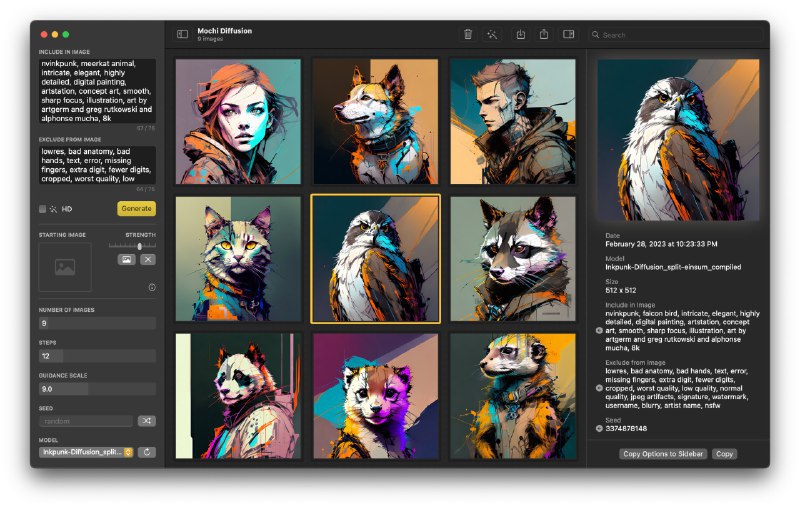Enable the HD checkbox
Screen dimensions: 800x508
click(x=43, y=209)
